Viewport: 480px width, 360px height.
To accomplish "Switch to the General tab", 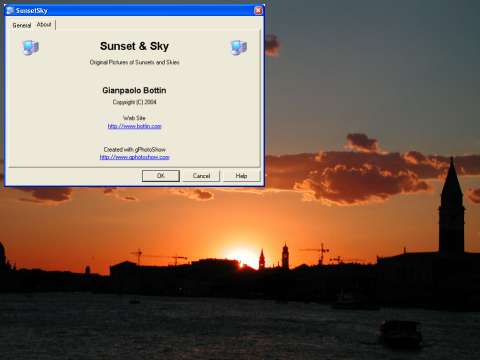I will (x=22, y=25).
